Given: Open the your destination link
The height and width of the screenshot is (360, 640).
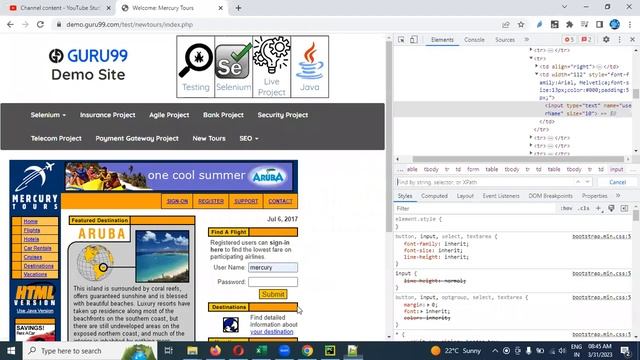Looking at the screenshot, I should click(271, 332).
